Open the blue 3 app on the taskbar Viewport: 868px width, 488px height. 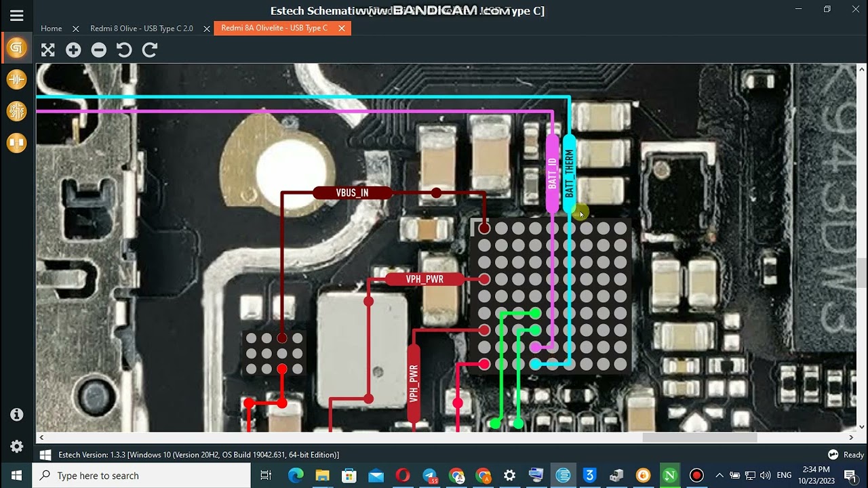(589, 475)
